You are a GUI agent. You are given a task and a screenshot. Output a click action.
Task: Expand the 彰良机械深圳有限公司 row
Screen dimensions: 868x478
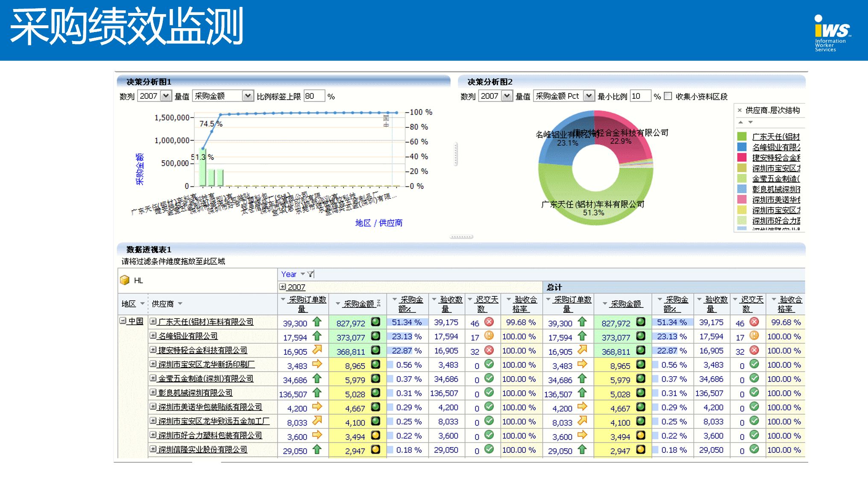153,392
